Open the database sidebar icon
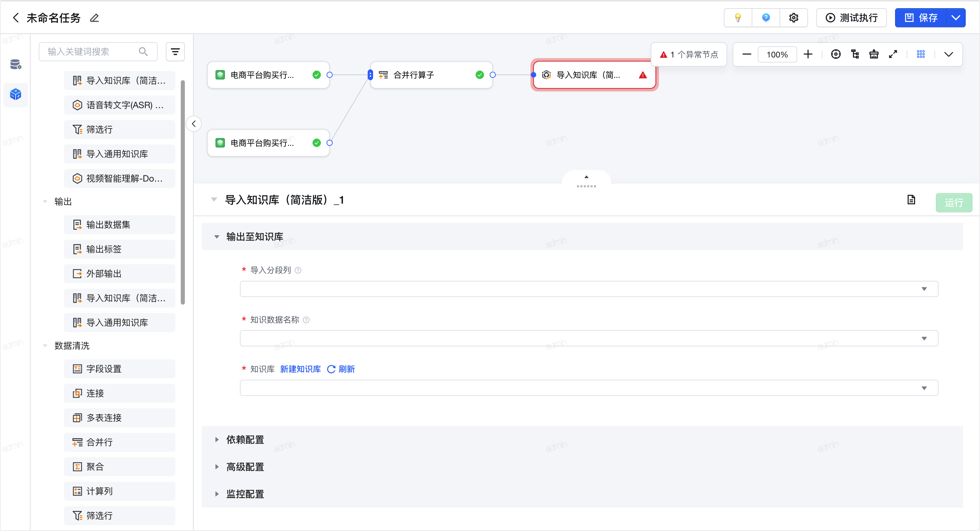Image resolution: width=980 pixels, height=531 pixels. 16,64
